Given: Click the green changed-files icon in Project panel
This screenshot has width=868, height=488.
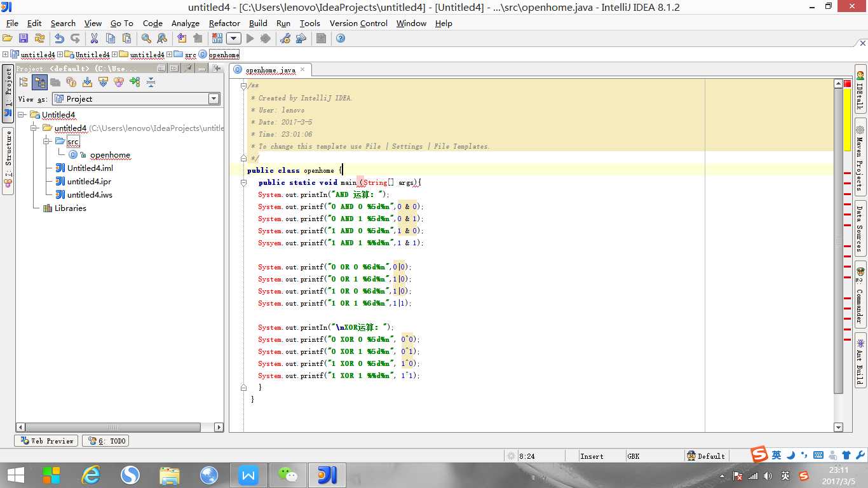Looking at the screenshot, I should pos(135,82).
